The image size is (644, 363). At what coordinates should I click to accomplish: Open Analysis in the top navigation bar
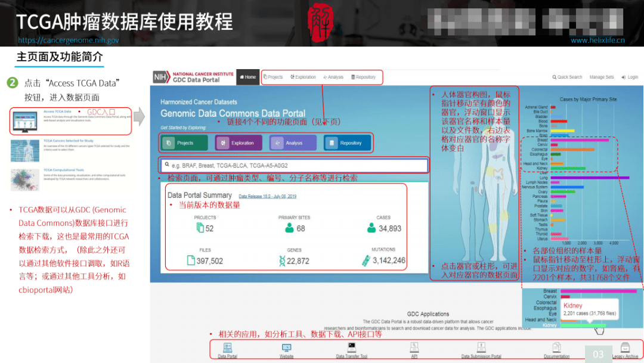333,77
